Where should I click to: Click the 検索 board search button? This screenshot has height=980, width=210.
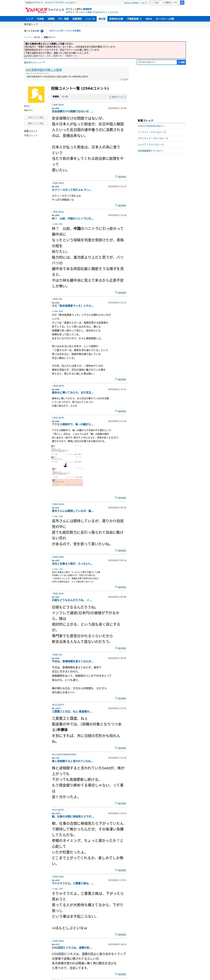(181, 62)
